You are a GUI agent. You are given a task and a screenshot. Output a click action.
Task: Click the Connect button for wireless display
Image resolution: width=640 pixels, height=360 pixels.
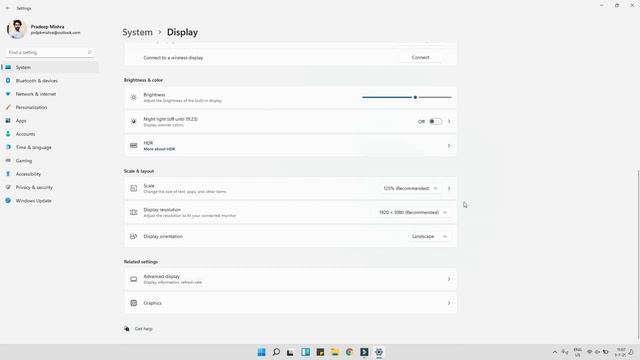[x=420, y=58]
